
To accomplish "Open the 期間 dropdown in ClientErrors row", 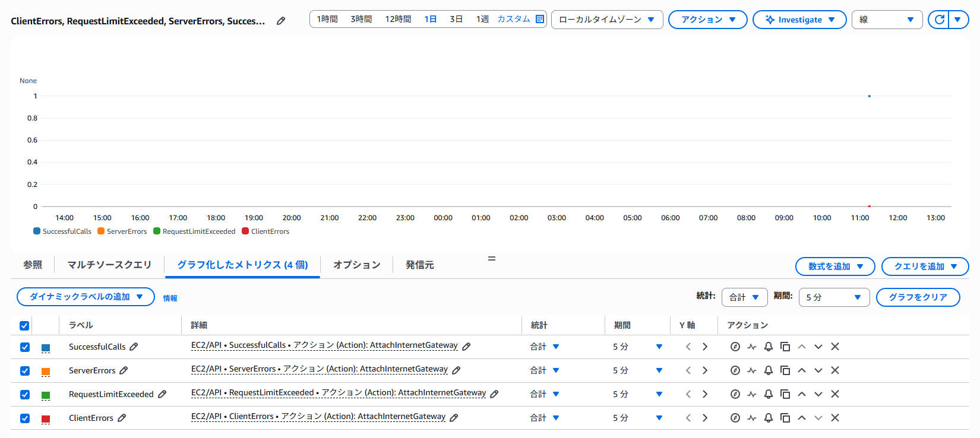I will [637, 418].
